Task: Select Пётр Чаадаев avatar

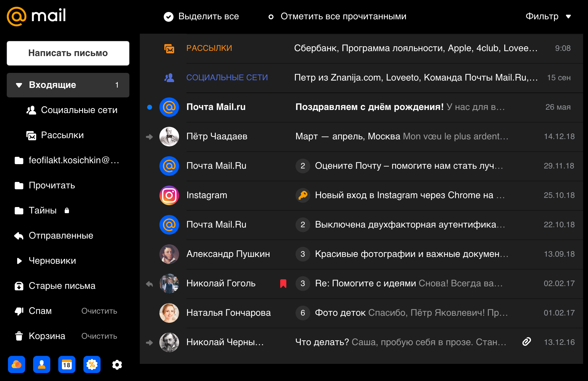Action: [x=169, y=137]
